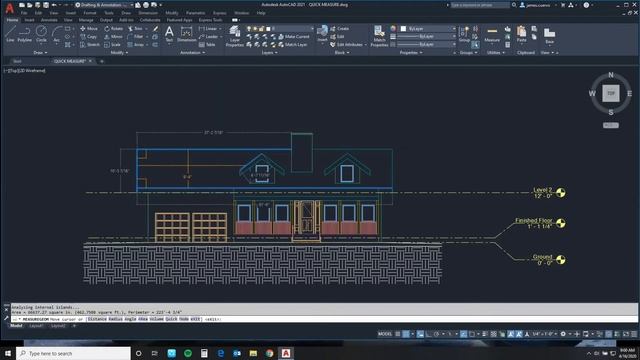Click the Rotate tool
This screenshot has width=640, height=360.
coord(113,29)
